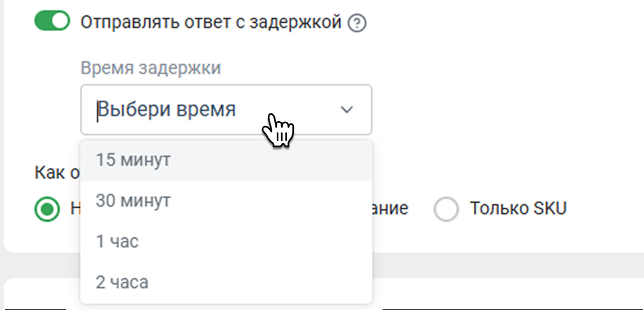Viewport: 644px width, 310px height.
Task: Click the white panel under the dropdown list
Action: click(510, 295)
